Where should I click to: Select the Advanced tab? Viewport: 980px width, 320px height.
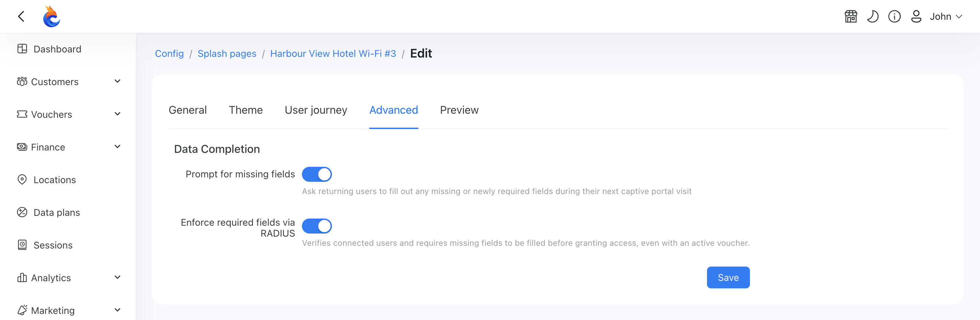393,110
